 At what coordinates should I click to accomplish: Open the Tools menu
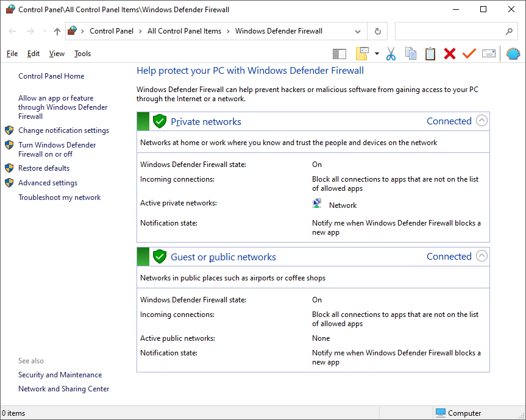[82, 54]
